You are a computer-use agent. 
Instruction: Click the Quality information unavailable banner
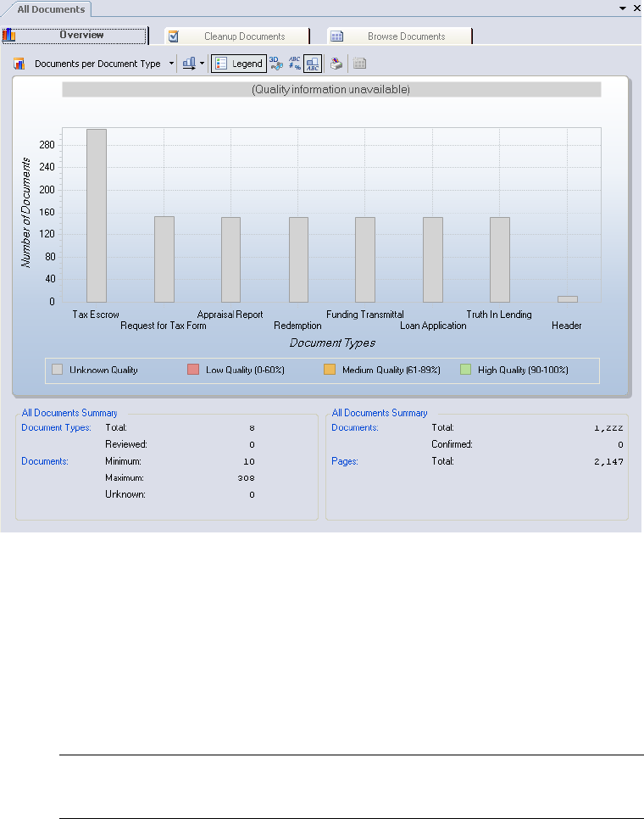click(331, 89)
